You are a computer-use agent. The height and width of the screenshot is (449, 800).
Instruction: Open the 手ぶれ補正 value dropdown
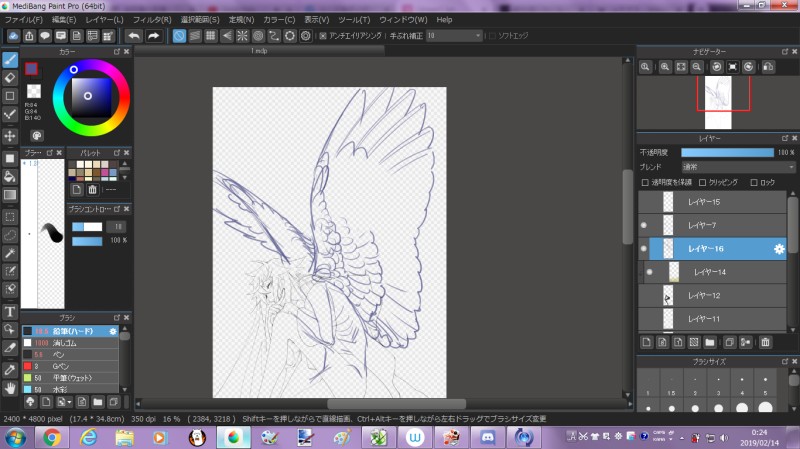pyautogui.click(x=453, y=36)
